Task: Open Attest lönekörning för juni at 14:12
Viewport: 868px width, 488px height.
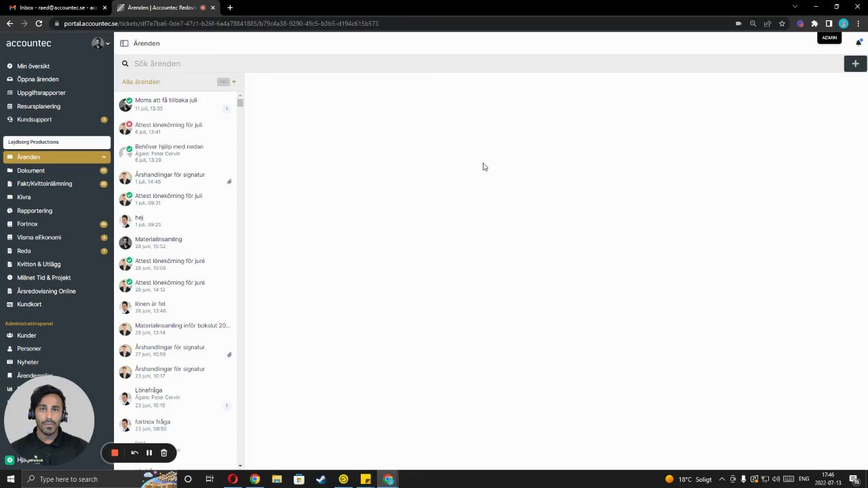Action: pyautogui.click(x=176, y=286)
